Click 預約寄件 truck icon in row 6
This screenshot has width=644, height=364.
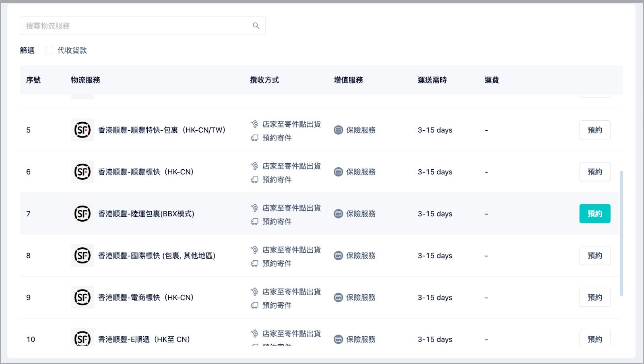[x=254, y=180]
